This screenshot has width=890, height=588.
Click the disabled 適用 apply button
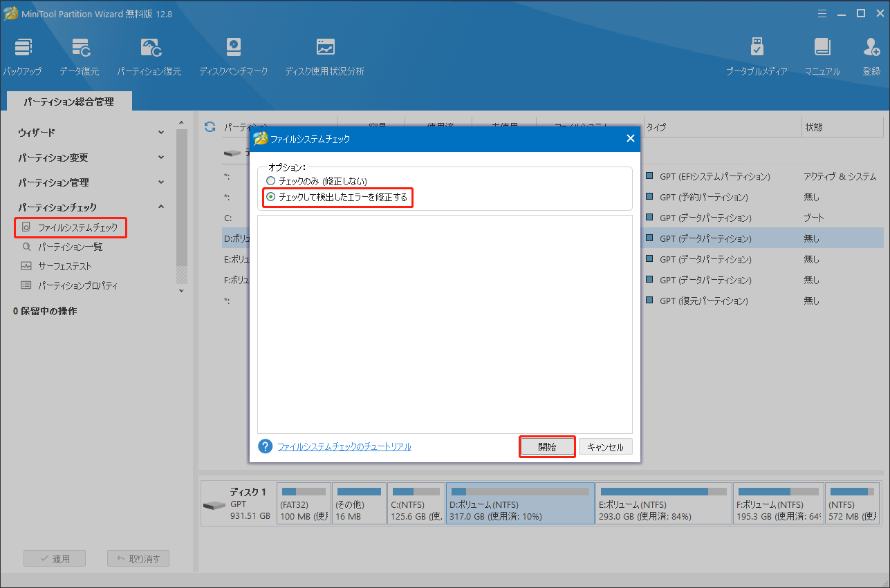coord(55,558)
